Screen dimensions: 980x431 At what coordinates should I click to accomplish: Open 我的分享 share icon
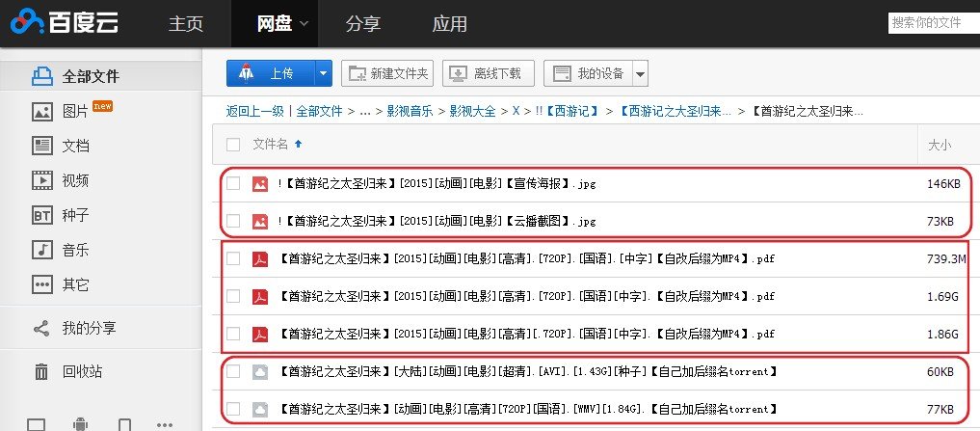click(41, 329)
